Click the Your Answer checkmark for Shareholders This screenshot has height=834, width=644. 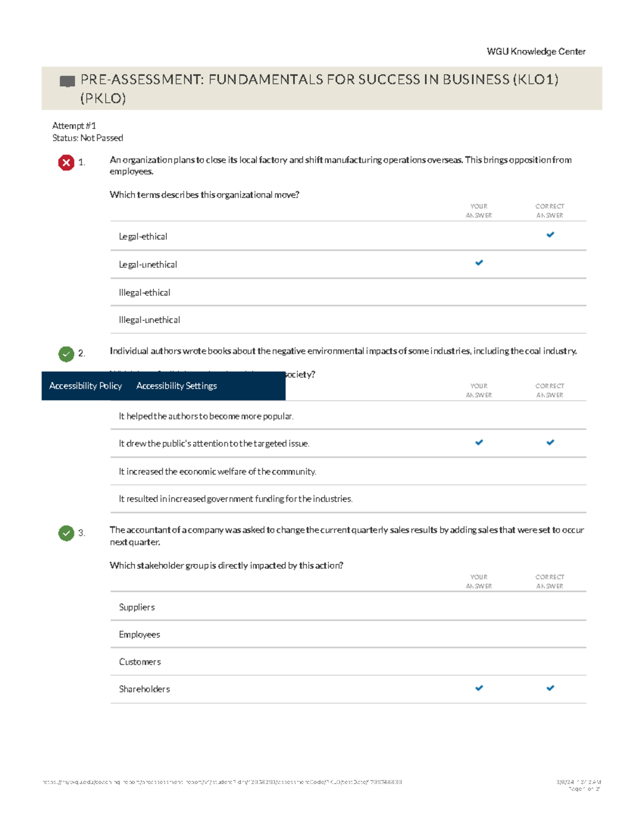tap(479, 687)
